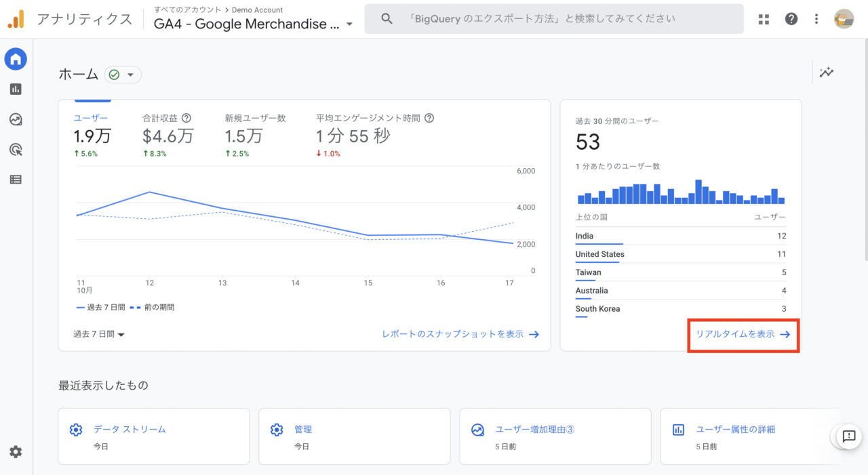Click the India country row
This screenshot has height=475, width=868.
[x=681, y=236]
